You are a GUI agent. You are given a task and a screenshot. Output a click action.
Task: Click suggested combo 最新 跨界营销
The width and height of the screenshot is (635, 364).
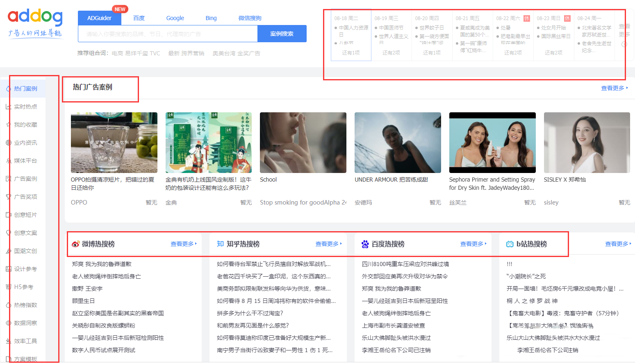[186, 53]
